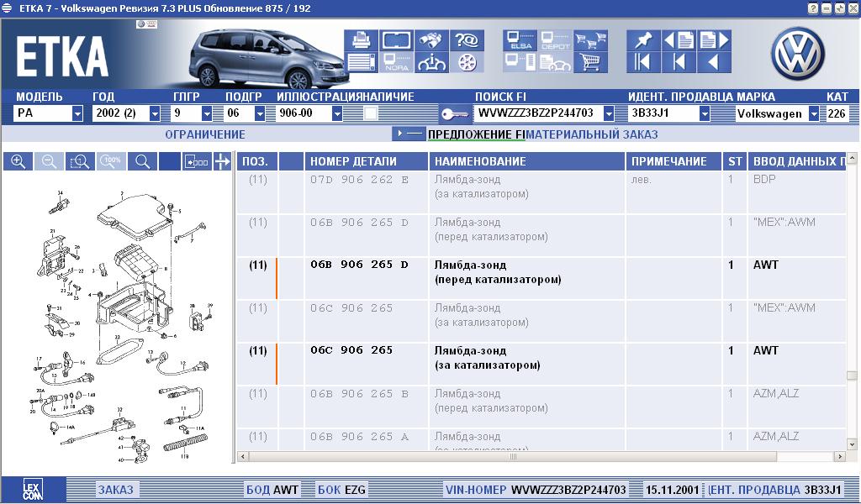
Task: Open the ПОИСК FI VIN dropdown arrow
Action: pyautogui.click(x=609, y=114)
